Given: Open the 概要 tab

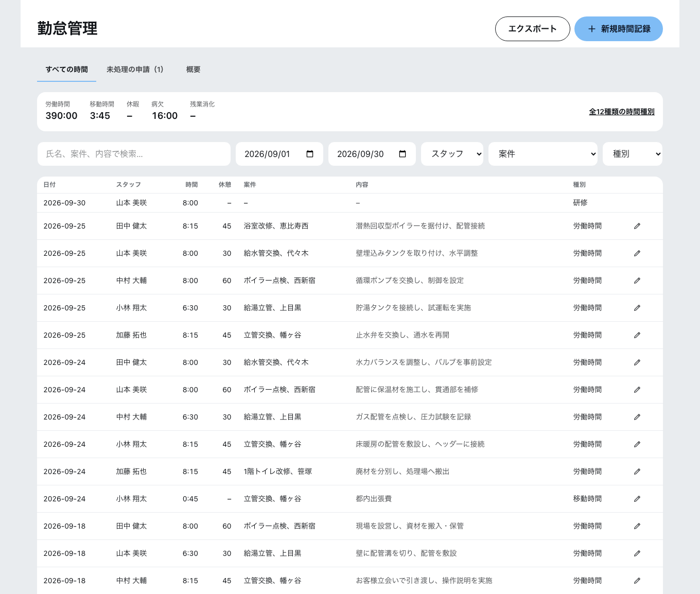Looking at the screenshot, I should pyautogui.click(x=193, y=69).
